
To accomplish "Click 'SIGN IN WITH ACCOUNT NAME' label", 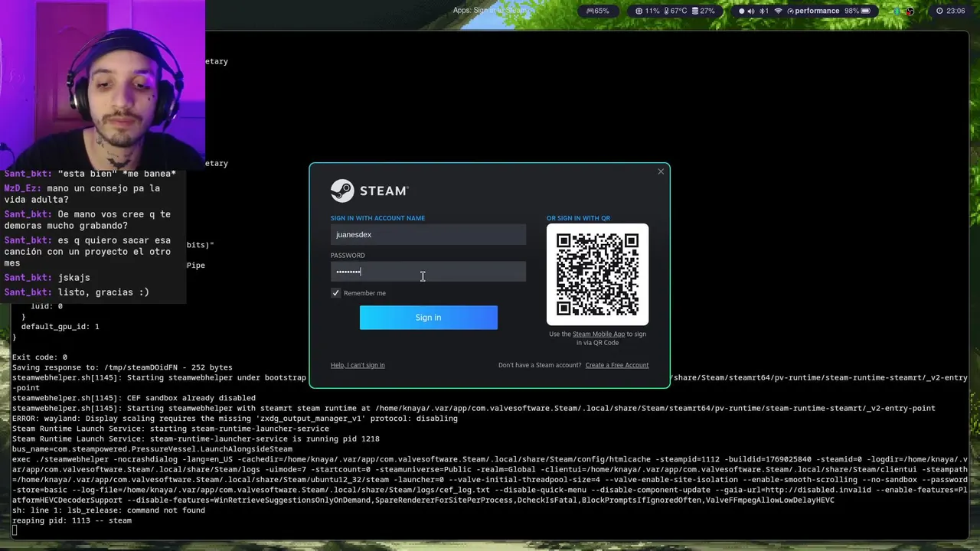I will (377, 218).
